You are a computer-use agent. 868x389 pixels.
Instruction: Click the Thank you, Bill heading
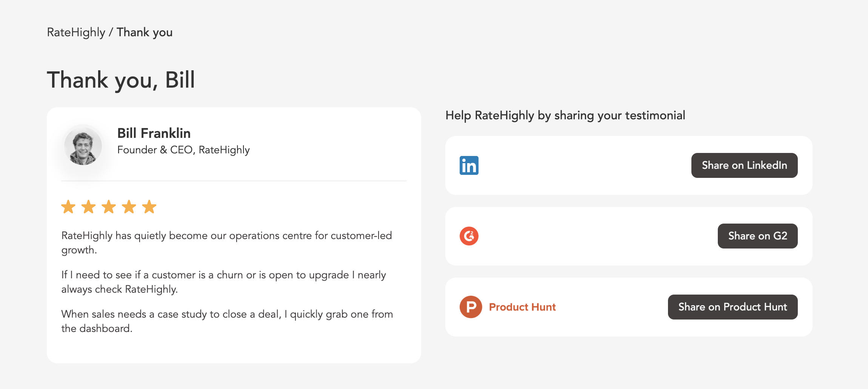121,80
